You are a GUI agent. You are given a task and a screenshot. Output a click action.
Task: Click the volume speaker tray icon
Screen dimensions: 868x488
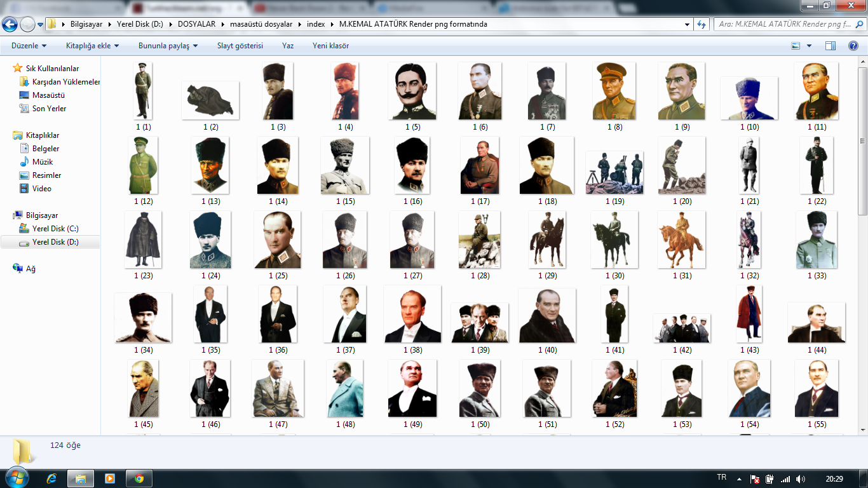pos(801,479)
